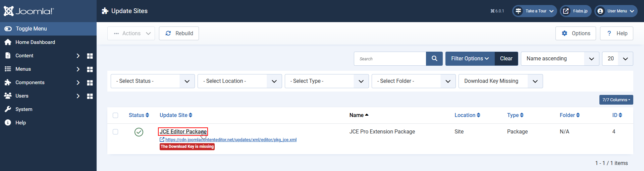Open the pkg_jce.xml update URL
Image resolution: width=644 pixels, height=171 pixels.
click(x=231, y=140)
